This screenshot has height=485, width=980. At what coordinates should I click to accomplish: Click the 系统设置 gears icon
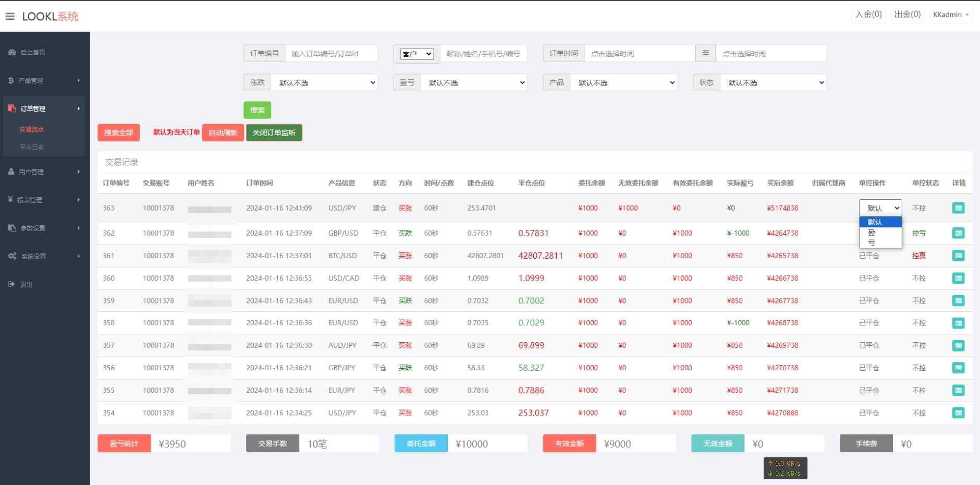(x=12, y=256)
